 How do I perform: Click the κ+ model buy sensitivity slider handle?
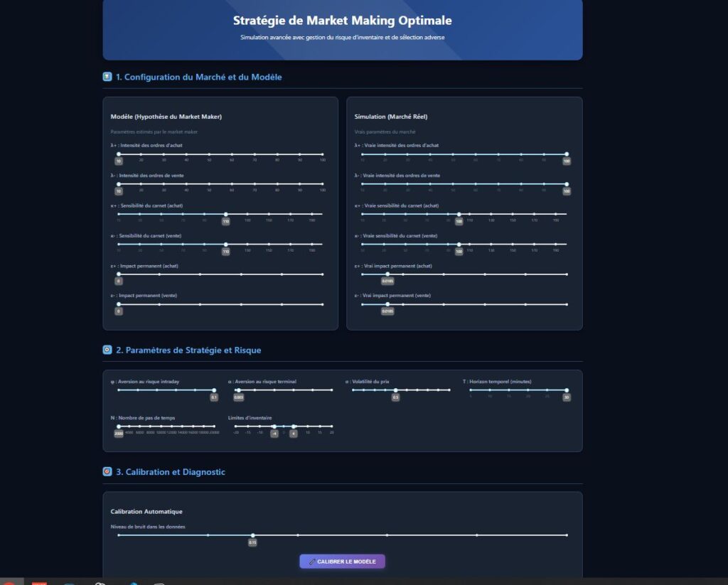225,214
